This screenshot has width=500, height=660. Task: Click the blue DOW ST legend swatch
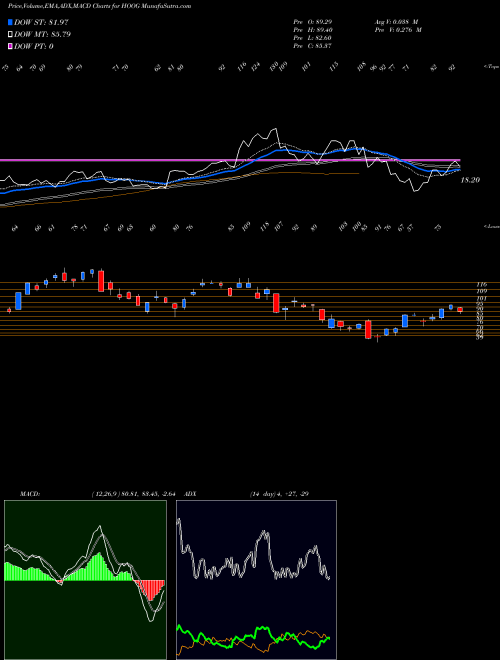point(11,23)
